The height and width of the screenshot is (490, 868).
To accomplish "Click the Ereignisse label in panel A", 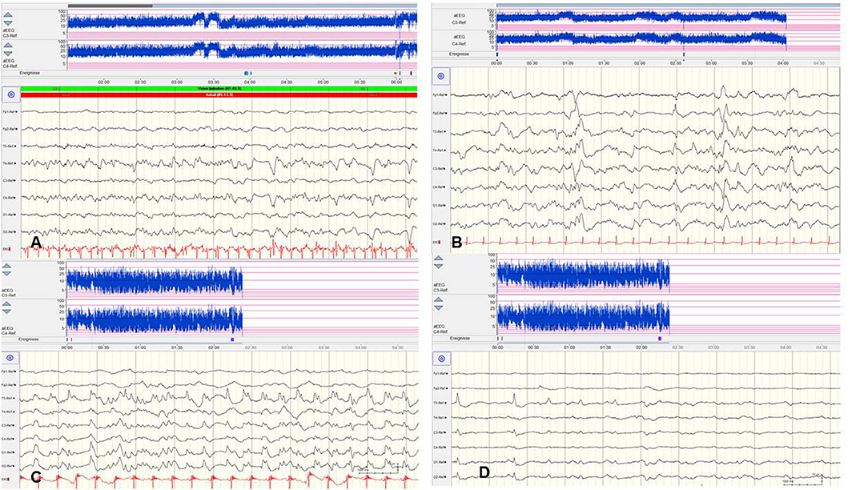I will coord(30,73).
